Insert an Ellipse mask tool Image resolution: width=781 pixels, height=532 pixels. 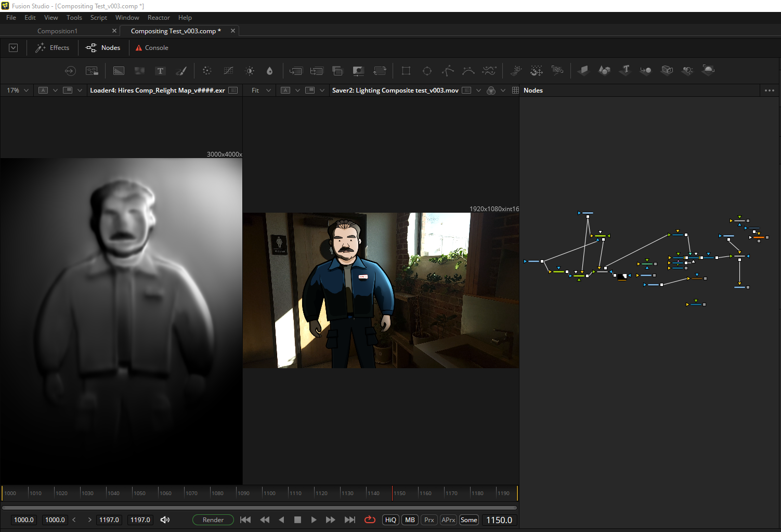pos(427,71)
